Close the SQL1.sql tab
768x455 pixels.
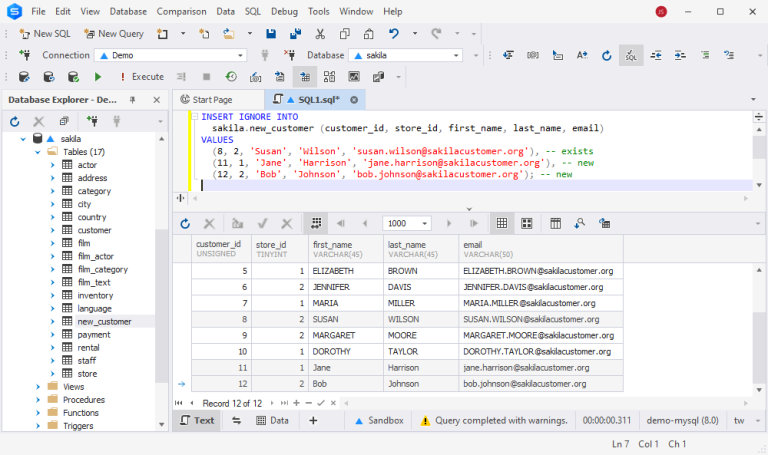point(354,99)
